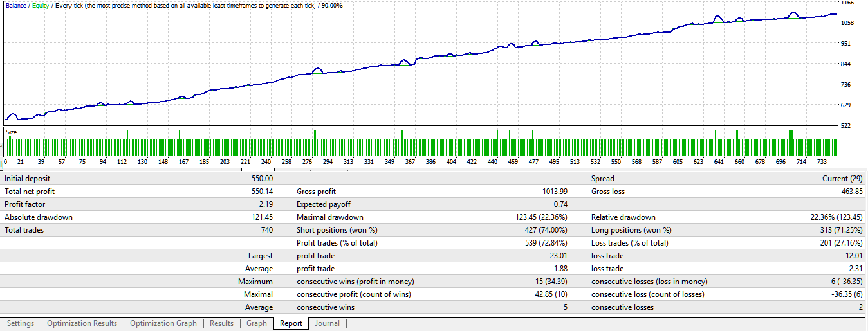Screen dimensions: 868x331
Task: Switch to the Settings tab
Action: [x=21, y=323]
